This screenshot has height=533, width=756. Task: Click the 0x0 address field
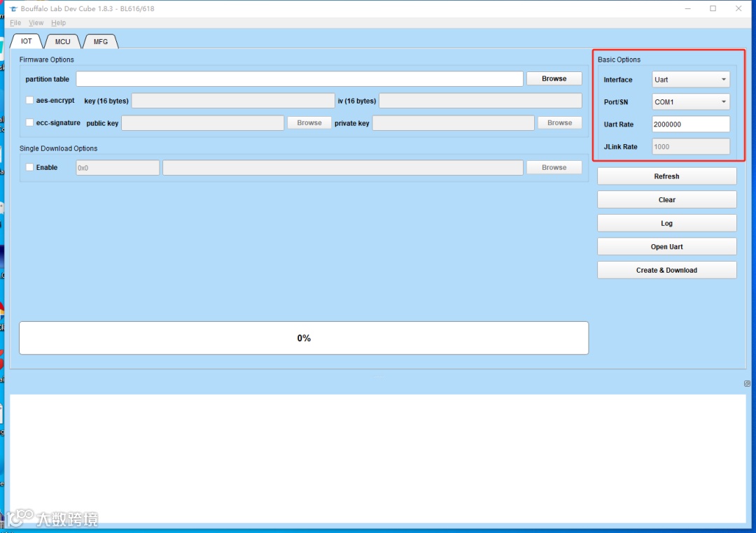(118, 168)
